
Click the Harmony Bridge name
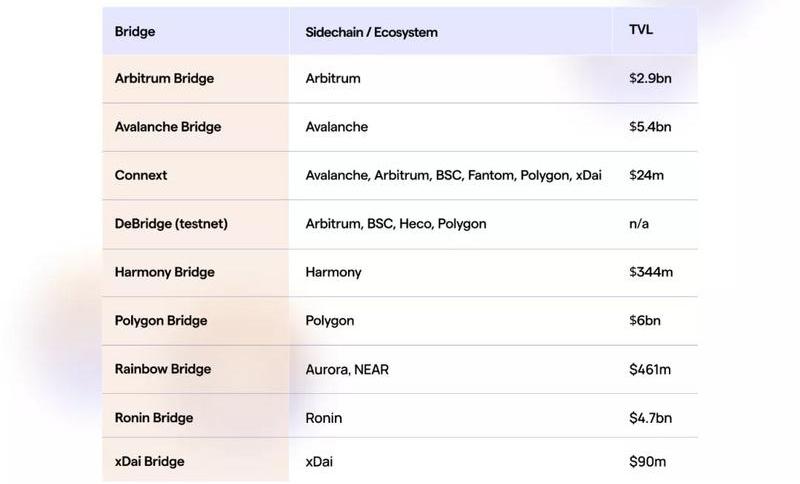click(x=164, y=272)
